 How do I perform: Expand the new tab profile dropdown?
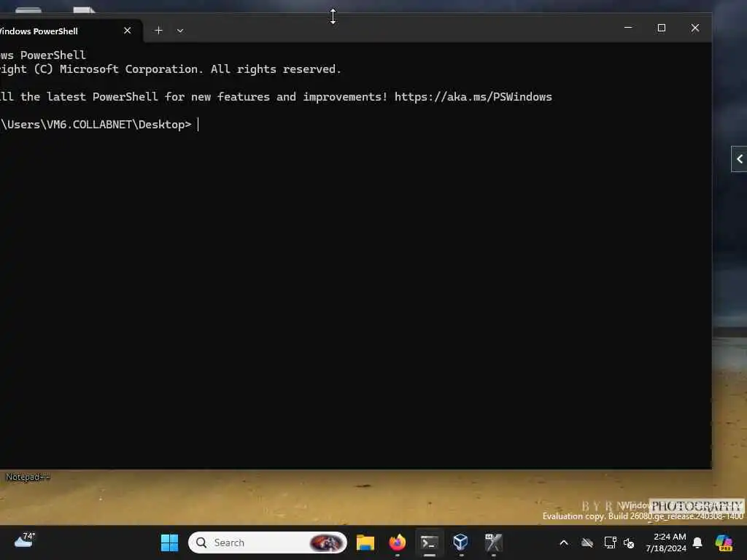coord(180,31)
